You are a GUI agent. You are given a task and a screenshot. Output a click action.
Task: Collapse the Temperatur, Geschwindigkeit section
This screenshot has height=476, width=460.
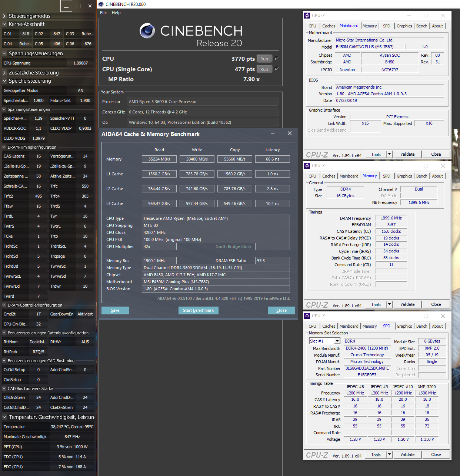coord(4,417)
